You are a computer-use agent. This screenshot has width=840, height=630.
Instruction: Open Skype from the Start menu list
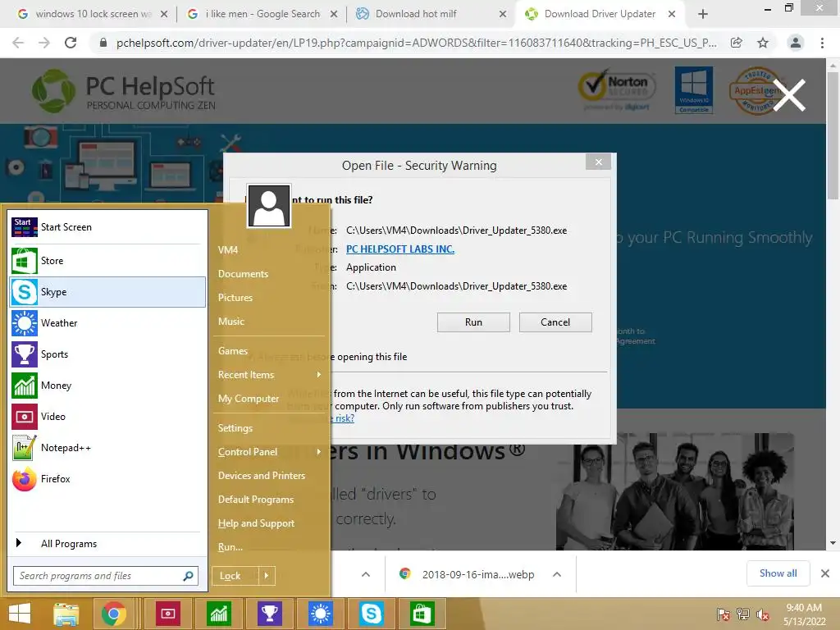click(x=107, y=292)
